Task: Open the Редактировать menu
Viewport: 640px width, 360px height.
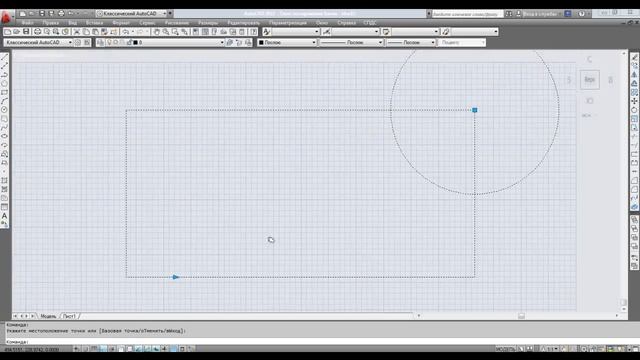Action: click(244, 23)
